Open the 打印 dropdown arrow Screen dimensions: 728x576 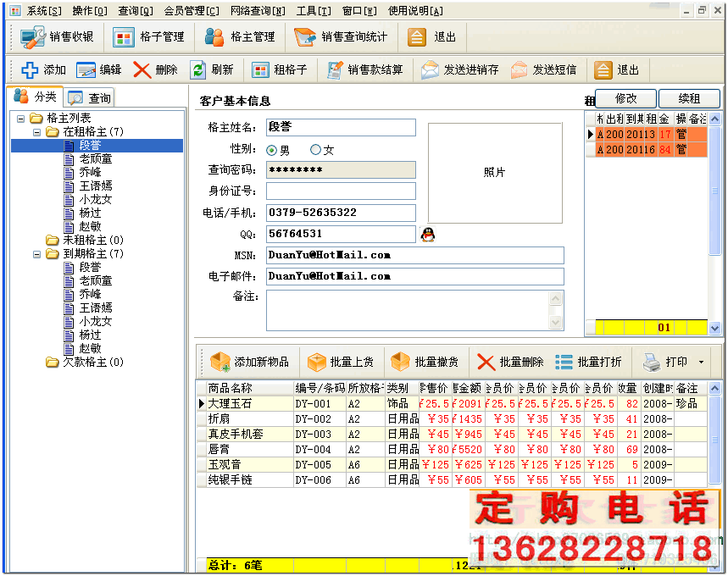[x=701, y=362]
